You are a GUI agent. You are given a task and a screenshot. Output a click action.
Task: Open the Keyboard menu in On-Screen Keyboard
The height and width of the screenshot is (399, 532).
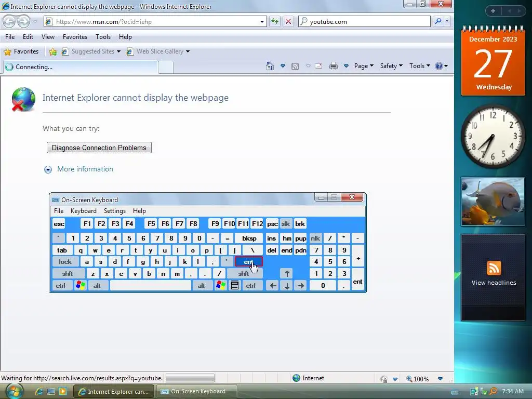point(84,211)
